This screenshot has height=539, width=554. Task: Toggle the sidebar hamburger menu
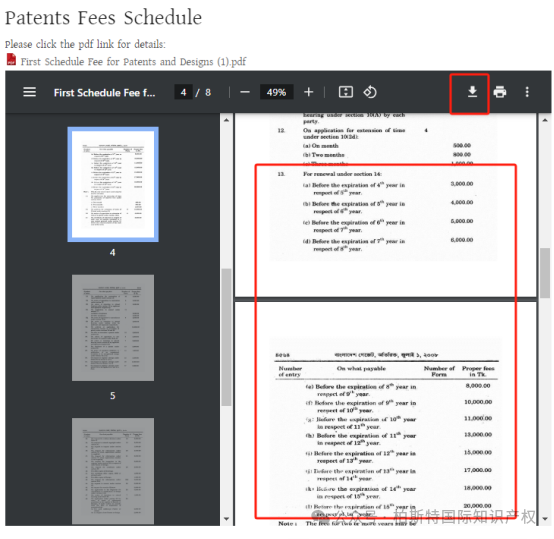[x=29, y=92]
